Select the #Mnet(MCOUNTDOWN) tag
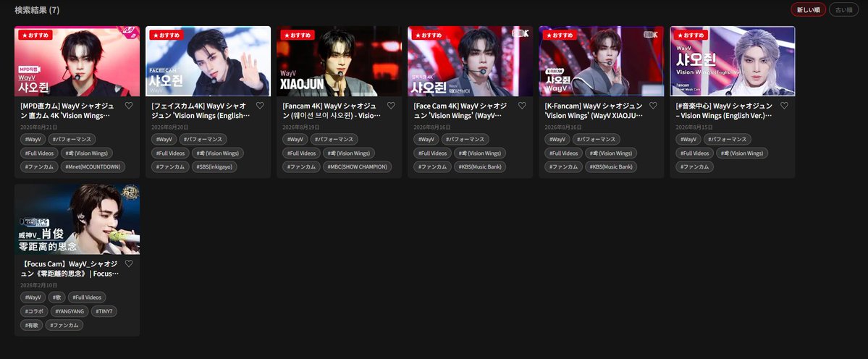Viewport: 868px width, 359px height. [93, 166]
